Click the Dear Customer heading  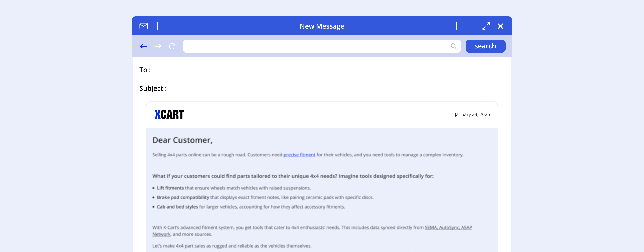click(182, 140)
